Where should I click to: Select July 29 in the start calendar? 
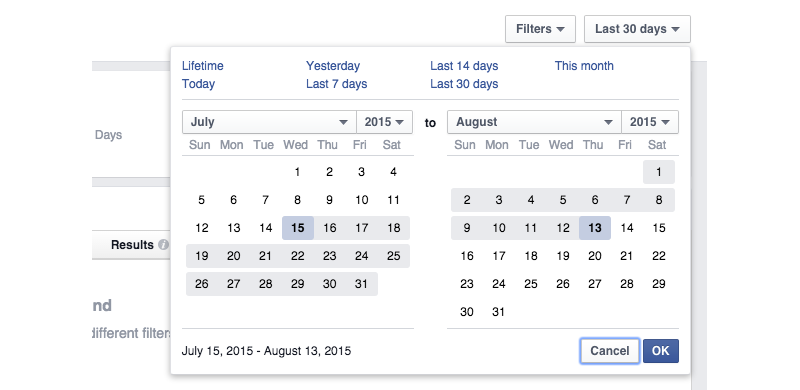pyautogui.click(x=297, y=284)
